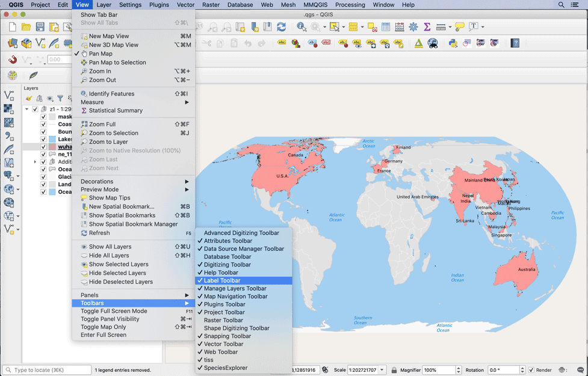Toggle the Render checkbox in the status bar
Viewport: 588px width, 376px height.
(531, 370)
